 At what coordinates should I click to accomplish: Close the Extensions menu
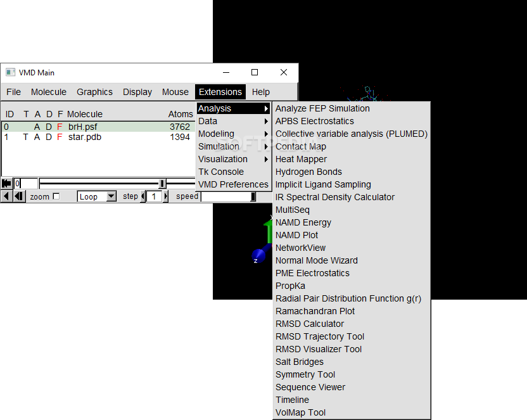pyautogui.click(x=220, y=92)
